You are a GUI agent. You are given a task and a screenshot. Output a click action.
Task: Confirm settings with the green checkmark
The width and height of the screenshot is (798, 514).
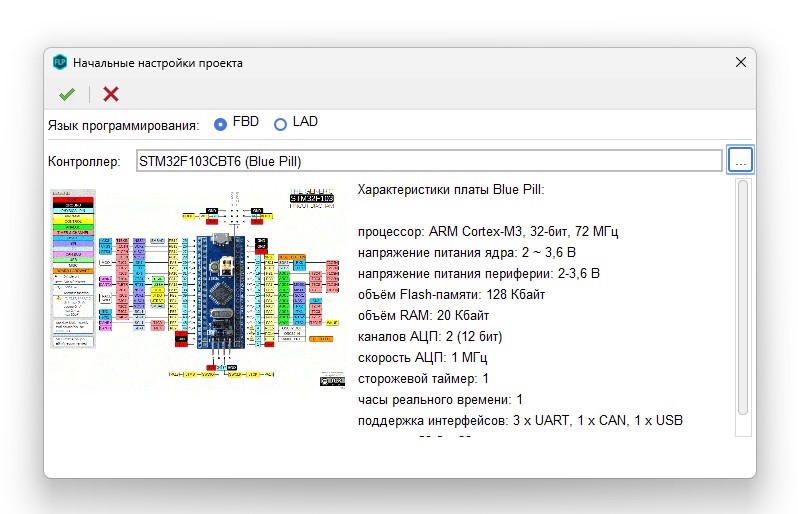point(67,94)
